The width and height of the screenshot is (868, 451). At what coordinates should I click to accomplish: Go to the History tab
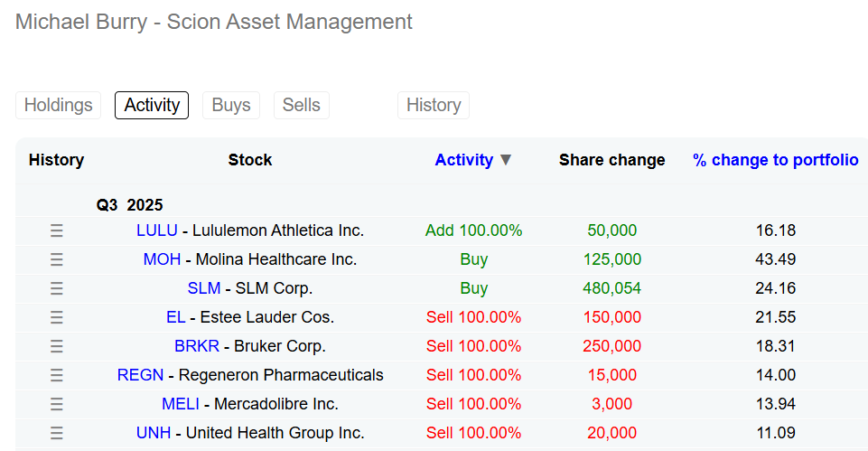coord(433,105)
